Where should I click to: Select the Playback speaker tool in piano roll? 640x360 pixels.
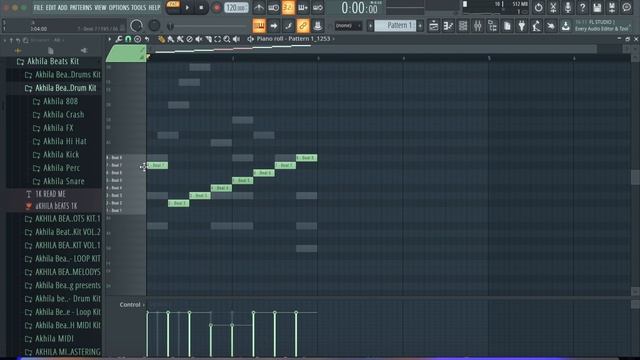click(236, 39)
